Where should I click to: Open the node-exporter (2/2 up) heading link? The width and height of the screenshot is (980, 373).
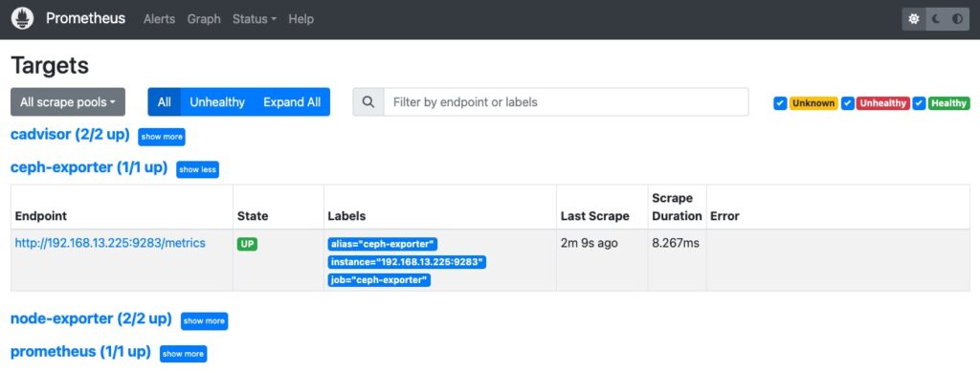tap(91, 319)
